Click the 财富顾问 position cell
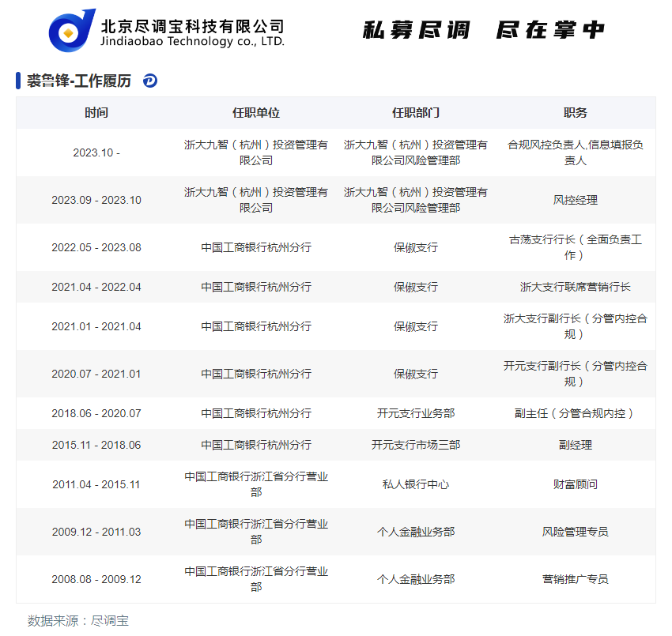Viewport: 672px width, 636px height. point(575,484)
